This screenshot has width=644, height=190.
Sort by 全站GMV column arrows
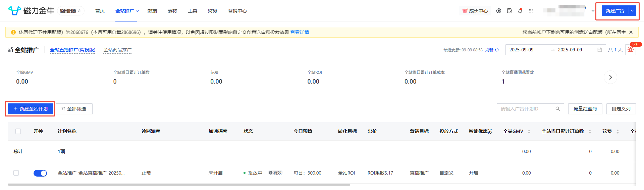529,132
